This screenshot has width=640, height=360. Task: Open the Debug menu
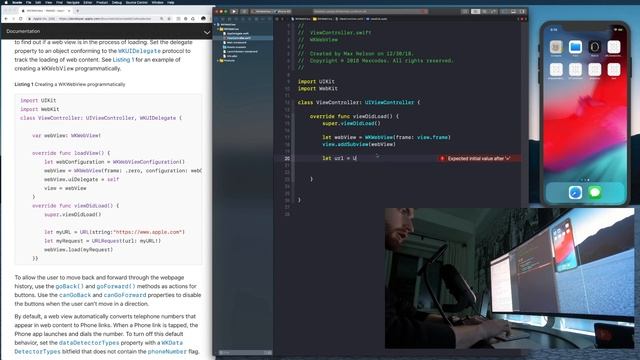pyautogui.click(x=117, y=2)
